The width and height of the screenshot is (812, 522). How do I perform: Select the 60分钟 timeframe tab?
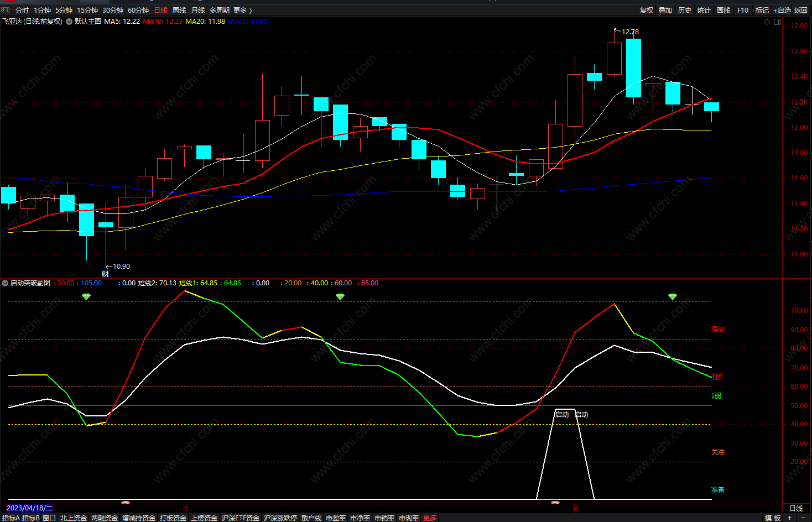coord(138,10)
